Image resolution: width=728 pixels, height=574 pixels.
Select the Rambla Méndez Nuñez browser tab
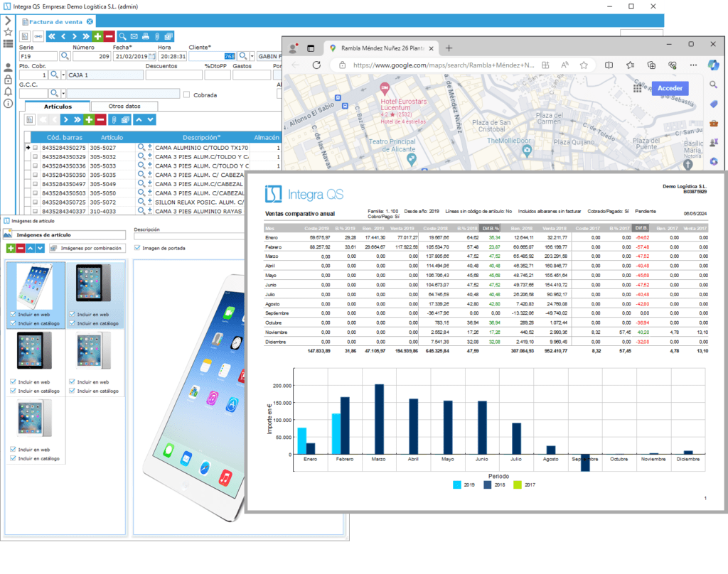[x=377, y=48]
